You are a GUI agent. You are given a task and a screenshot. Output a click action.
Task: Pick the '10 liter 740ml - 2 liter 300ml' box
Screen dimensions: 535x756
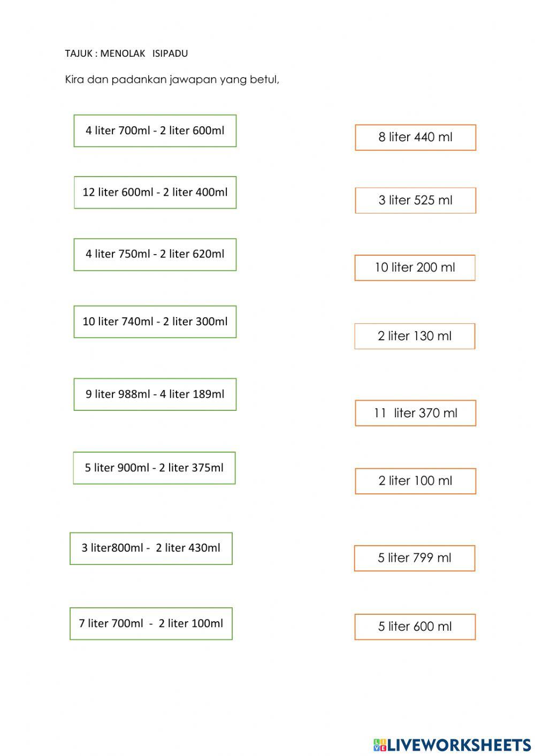pos(155,322)
